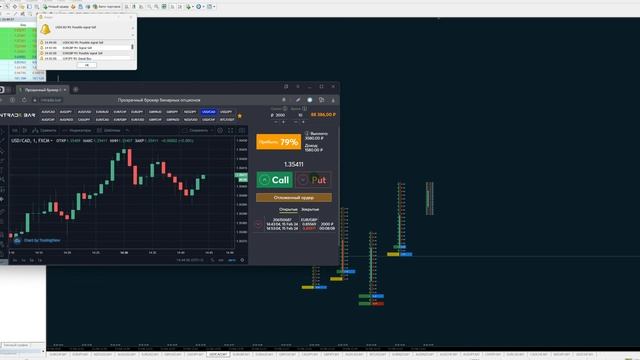
Task: Click the trade amount field showing 2000
Action: tap(279, 115)
